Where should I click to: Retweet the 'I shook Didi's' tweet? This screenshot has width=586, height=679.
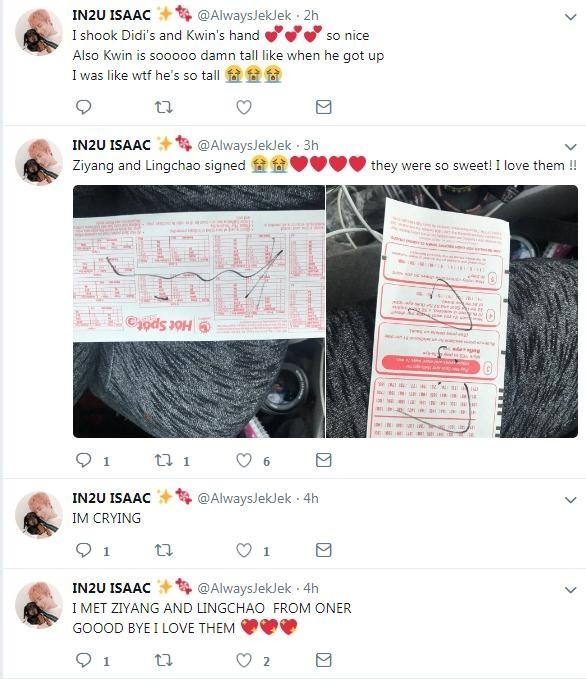pos(164,107)
